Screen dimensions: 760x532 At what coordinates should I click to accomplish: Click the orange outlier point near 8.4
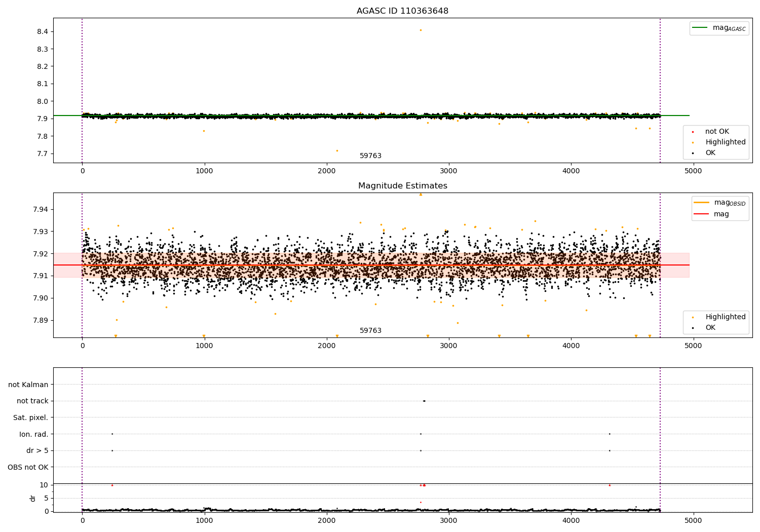tap(421, 30)
